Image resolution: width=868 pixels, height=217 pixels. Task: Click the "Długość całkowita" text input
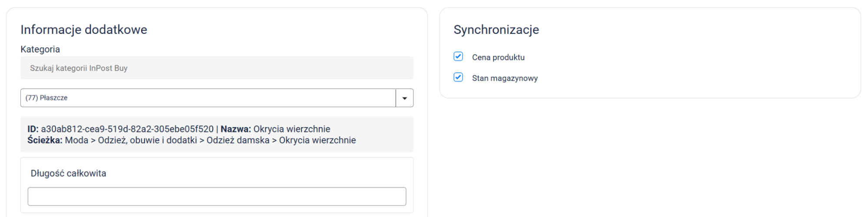[217, 197]
